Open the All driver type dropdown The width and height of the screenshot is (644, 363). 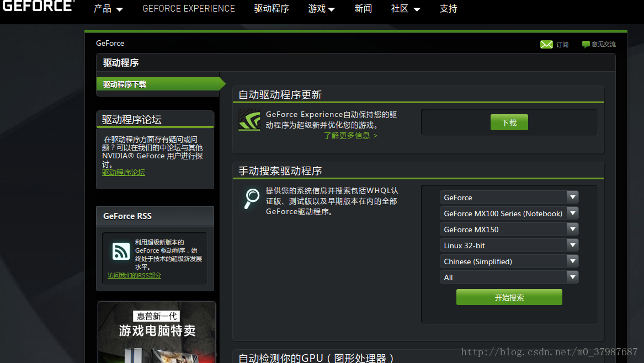(x=509, y=277)
